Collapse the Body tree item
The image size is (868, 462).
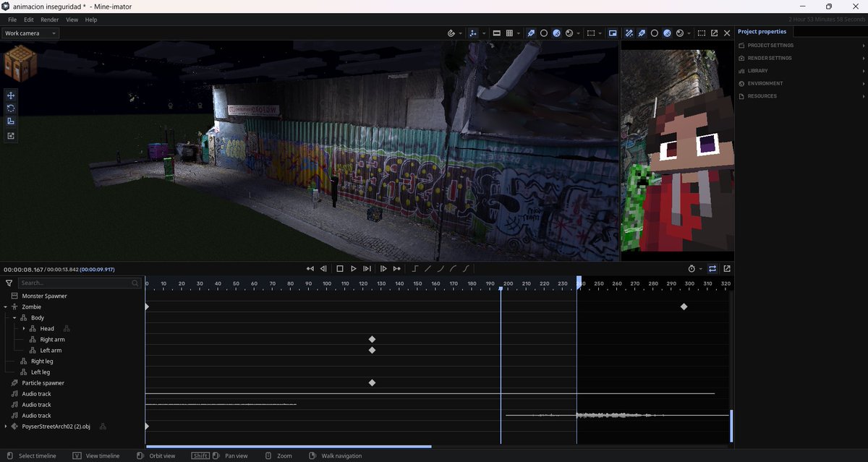pyautogui.click(x=14, y=317)
